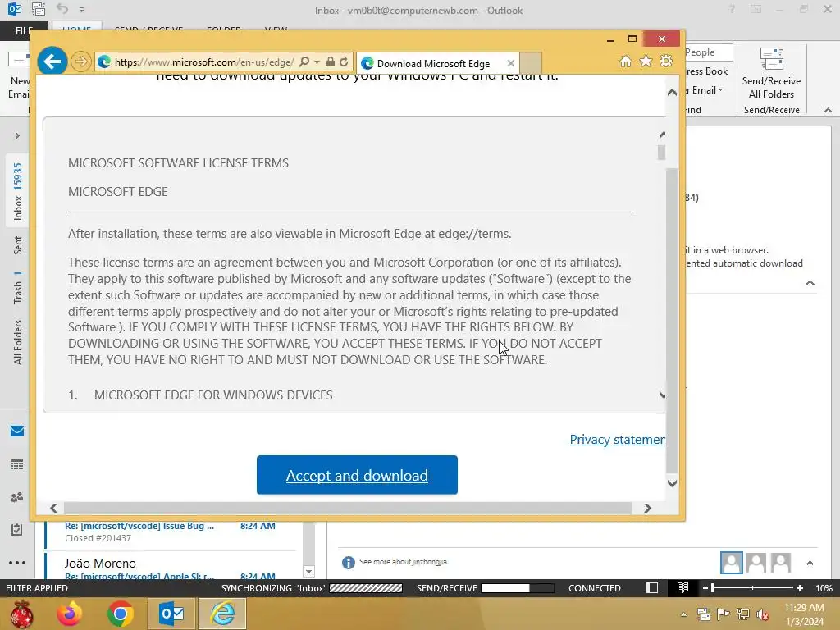Launch Firefox from the taskbar
This screenshot has height=630, width=840.
70,614
